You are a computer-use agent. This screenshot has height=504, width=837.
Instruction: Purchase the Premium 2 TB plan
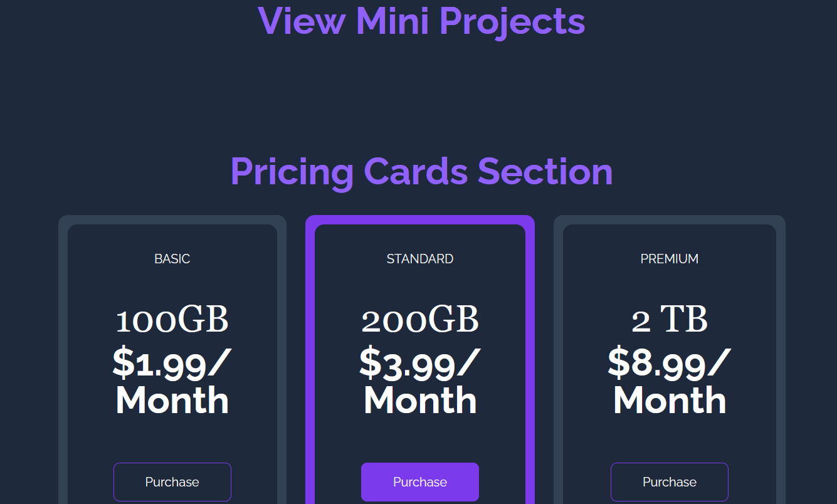click(x=670, y=482)
